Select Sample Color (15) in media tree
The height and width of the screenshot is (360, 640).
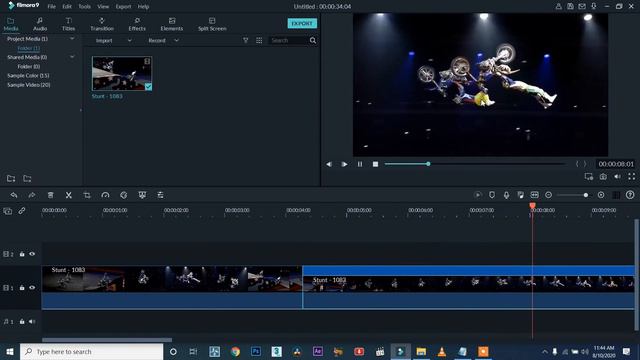pos(28,76)
